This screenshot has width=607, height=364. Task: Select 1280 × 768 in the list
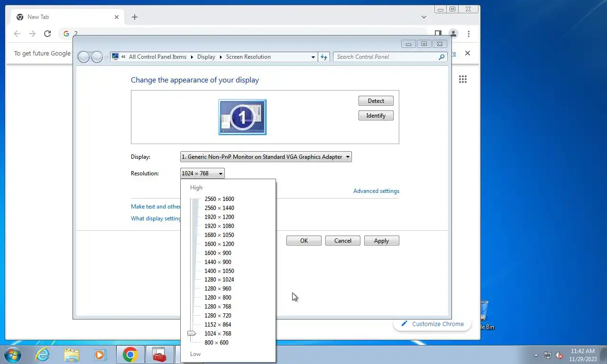pyautogui.click(x=218, y=307)
